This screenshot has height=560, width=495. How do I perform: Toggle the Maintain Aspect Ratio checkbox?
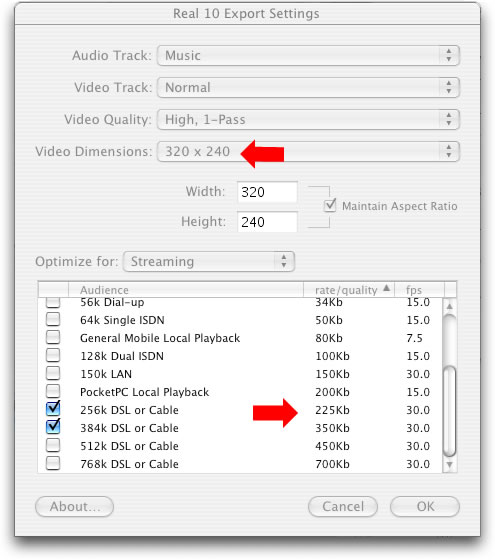[330, 206]
